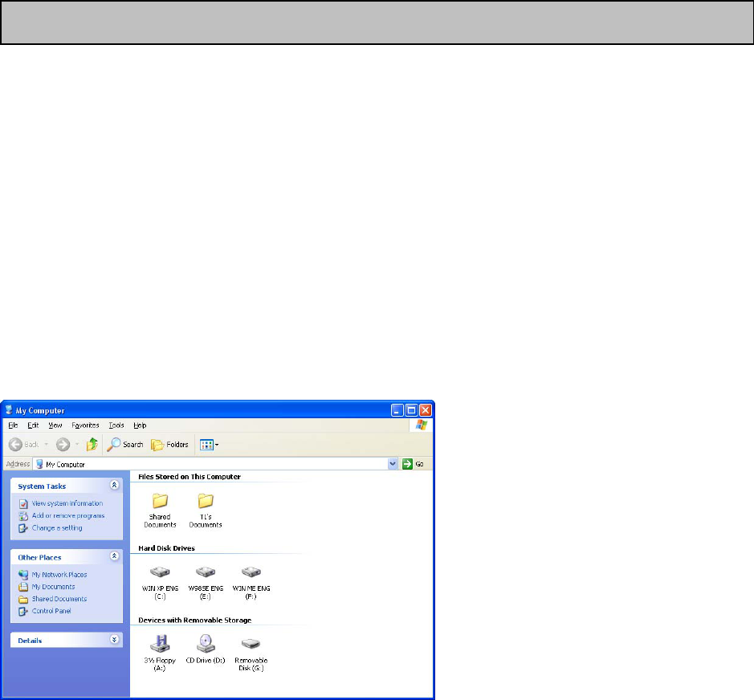Open the Tools menu
This screenshot has width=754, height=700.
(x=116, y=425)
